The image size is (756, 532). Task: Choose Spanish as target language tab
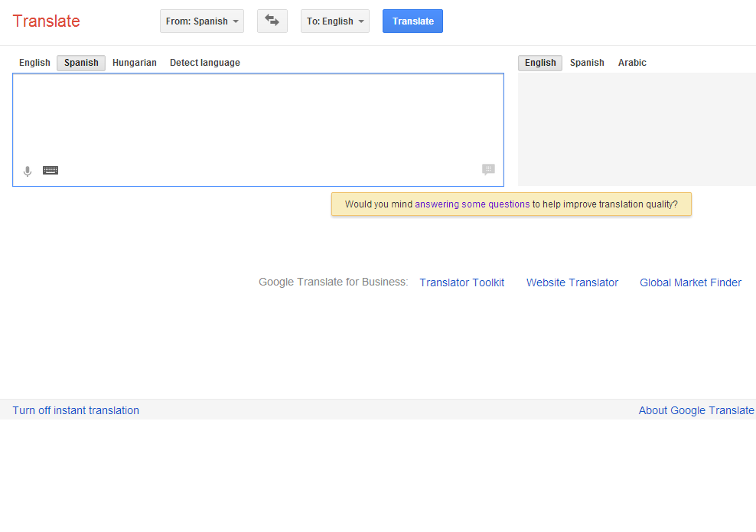[587, 63]
